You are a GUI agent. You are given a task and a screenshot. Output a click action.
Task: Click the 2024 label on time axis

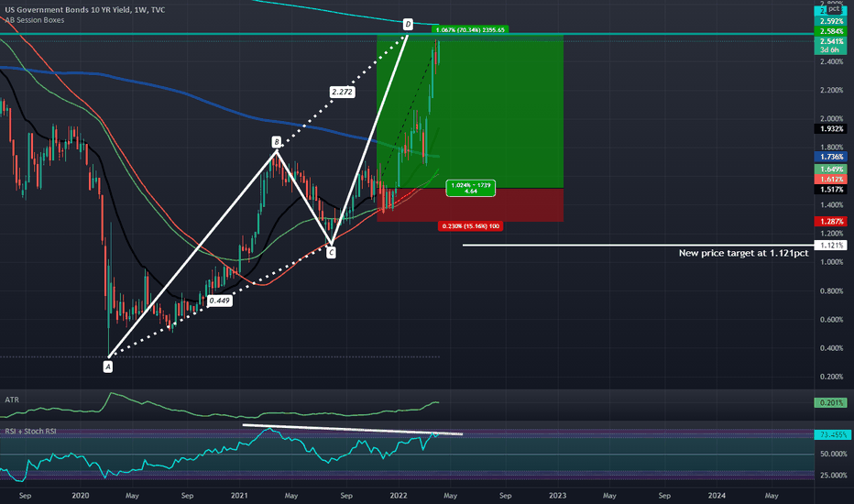(x=717, y=496)
